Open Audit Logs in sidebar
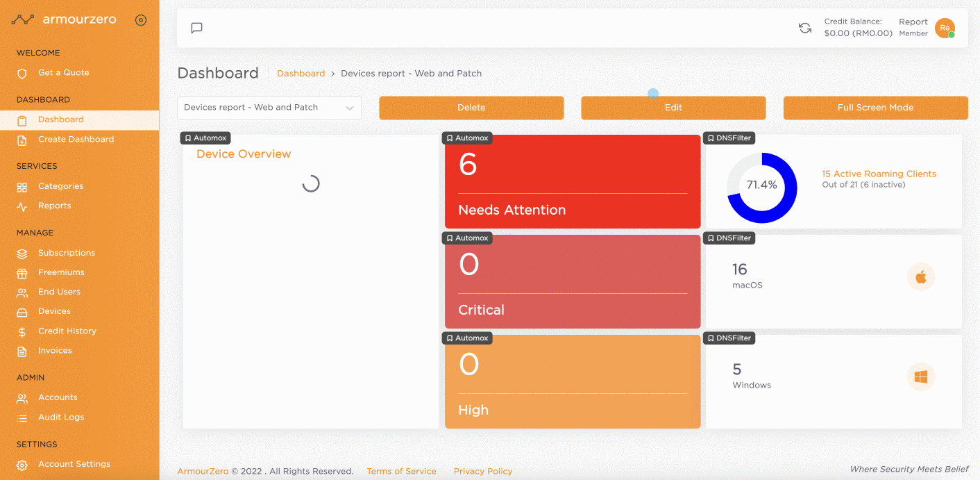The width and height of the screenshot is (980, 480). 61,417
